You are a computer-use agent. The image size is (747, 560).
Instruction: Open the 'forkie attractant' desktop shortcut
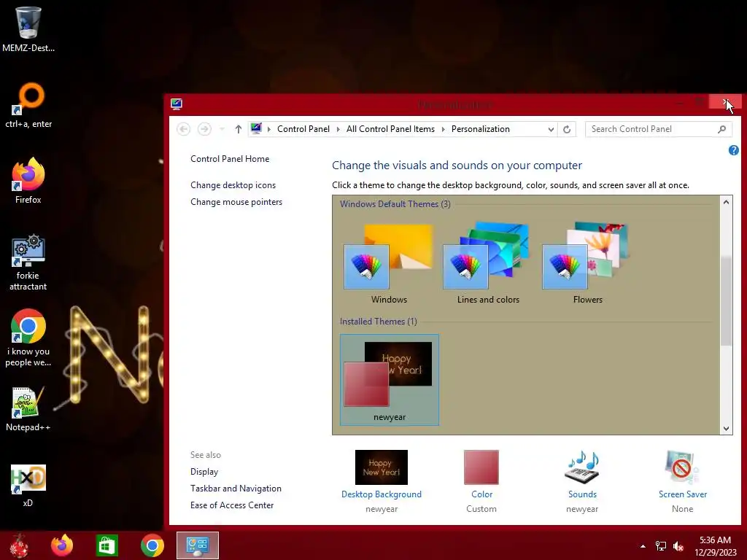pos(28,262)
